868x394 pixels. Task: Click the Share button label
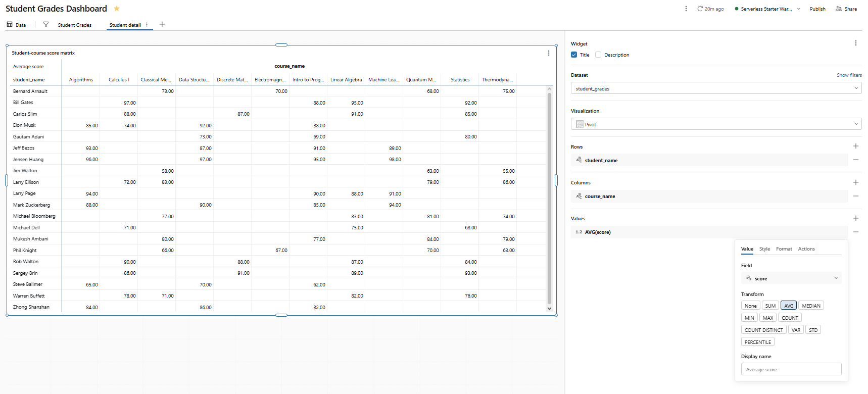850,9
